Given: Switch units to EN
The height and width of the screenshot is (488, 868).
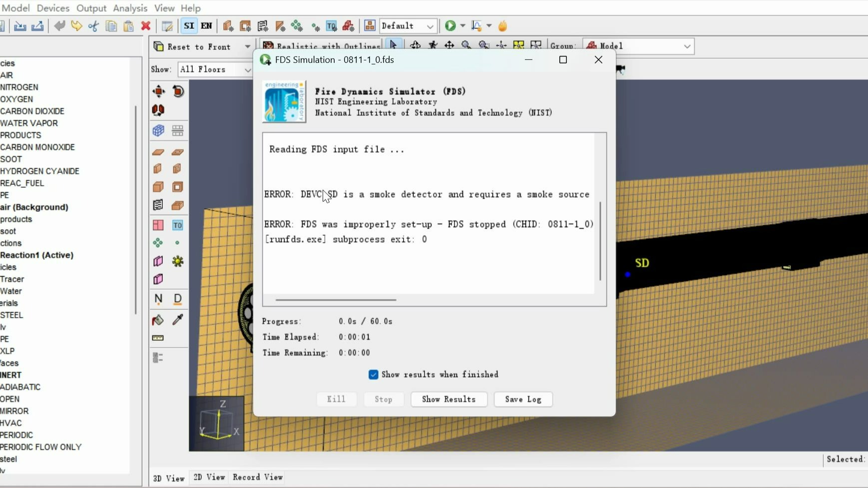Looking at the screenshot, I should (206, 26).
